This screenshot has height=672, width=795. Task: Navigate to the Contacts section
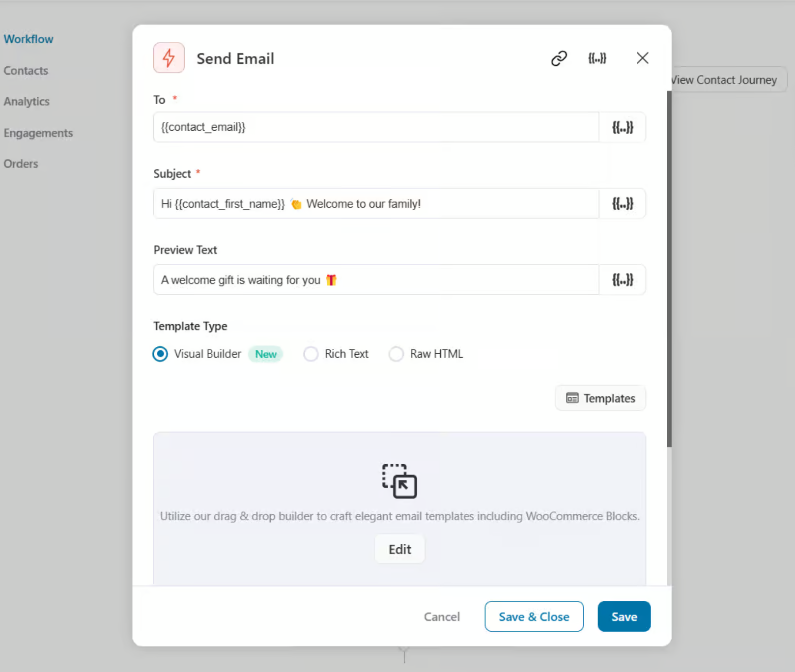tap(26, 70)
